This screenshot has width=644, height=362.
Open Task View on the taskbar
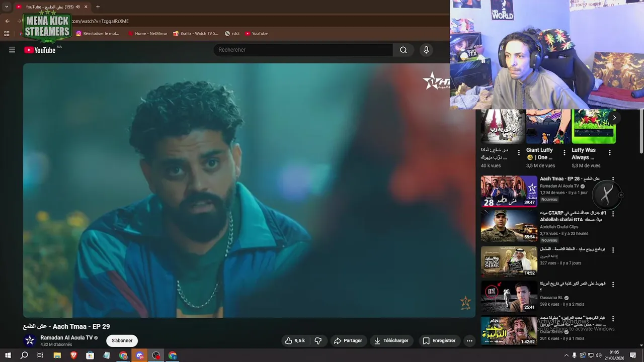(x=40, y=355)
